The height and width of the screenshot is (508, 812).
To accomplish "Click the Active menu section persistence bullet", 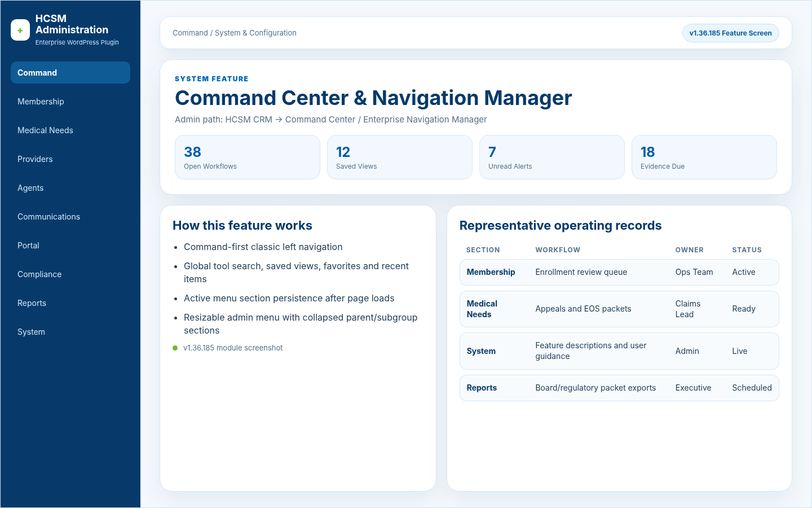I will click(x=289, y=299).
